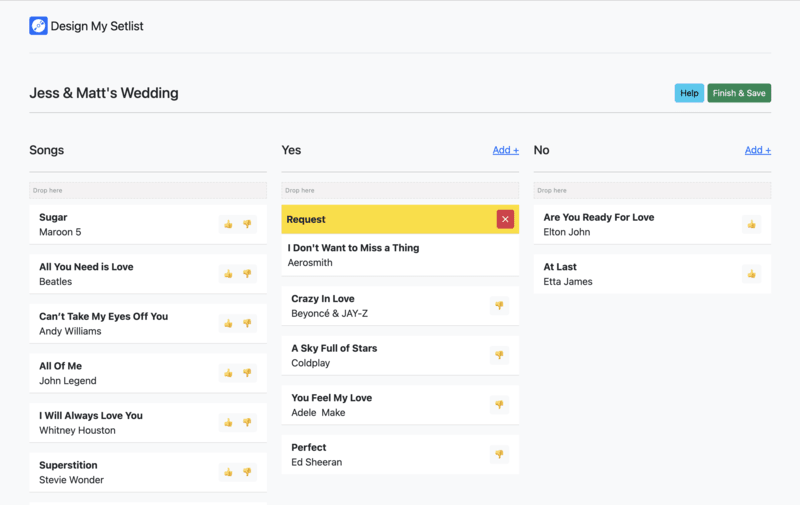
Task: Click the Yes column heading
Action: (x=291, y=150)
